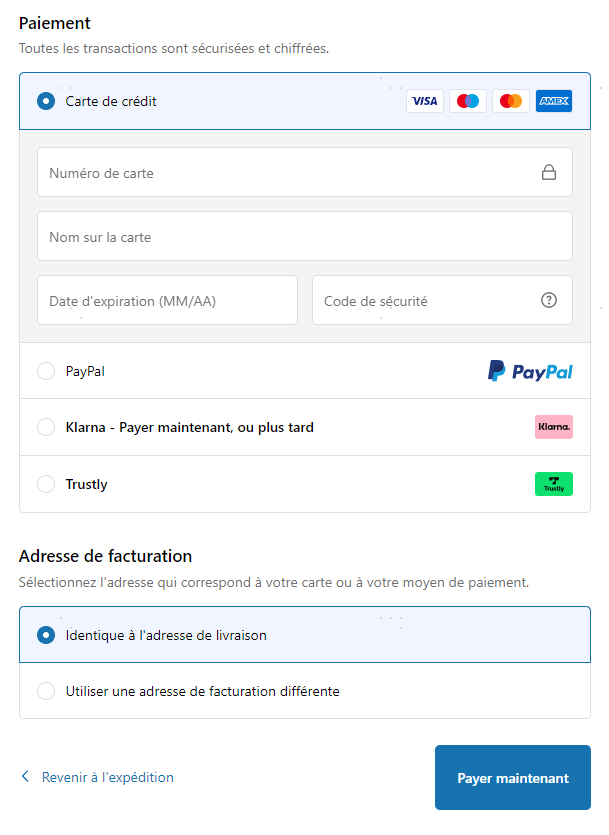Image resolution: width=609 pixels, height=835 pixels.
Task: Click the Maestro card logo
Action: 468,101
